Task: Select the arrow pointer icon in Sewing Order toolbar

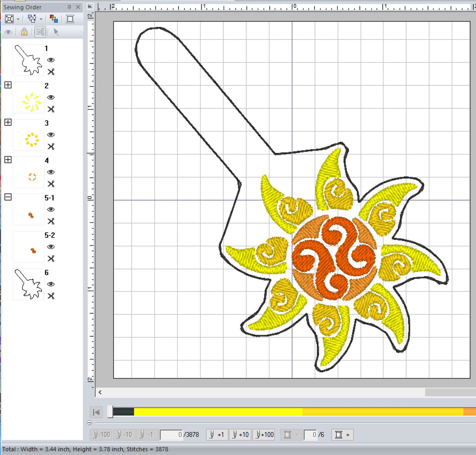Action: 56,32
